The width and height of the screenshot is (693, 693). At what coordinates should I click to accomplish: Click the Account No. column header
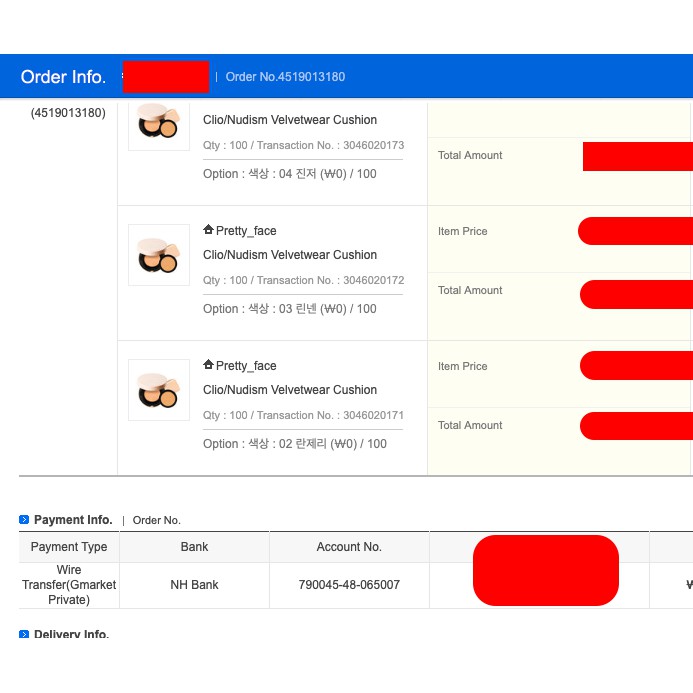(349, 547)
